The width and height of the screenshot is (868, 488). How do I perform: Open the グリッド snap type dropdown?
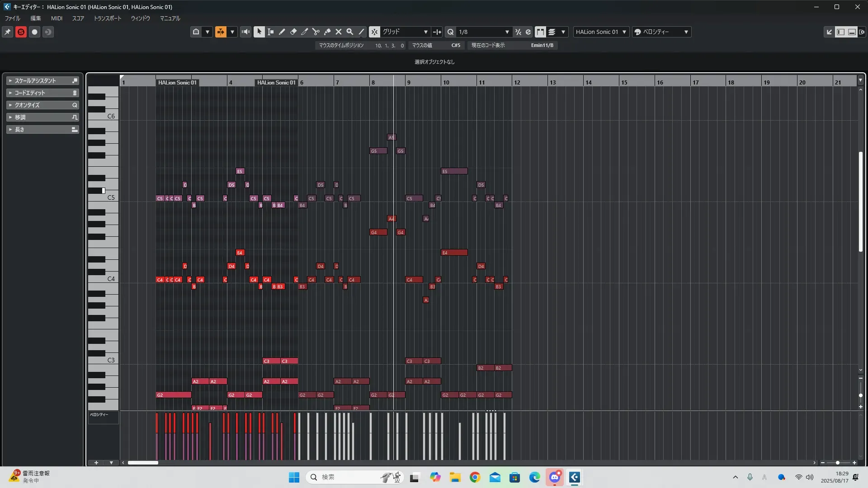[405, 32]
